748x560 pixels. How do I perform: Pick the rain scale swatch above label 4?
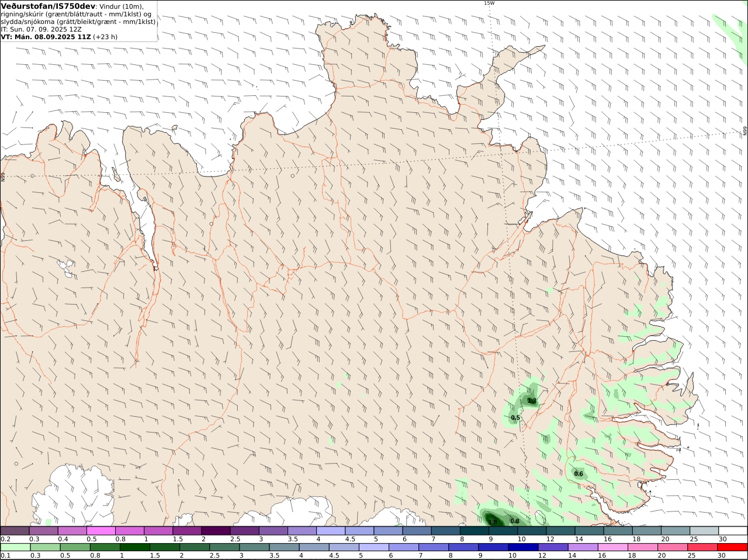pos(314,547)
